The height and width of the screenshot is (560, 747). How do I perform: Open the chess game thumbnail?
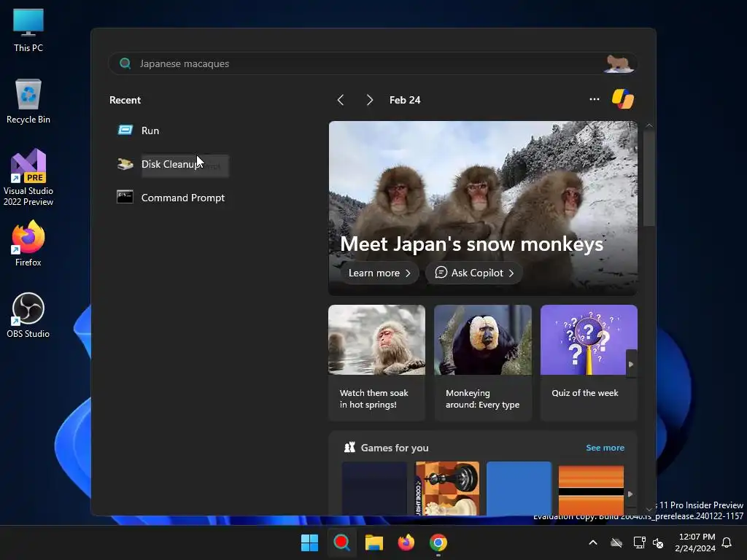pyautogui.click(x=447, y=488)
